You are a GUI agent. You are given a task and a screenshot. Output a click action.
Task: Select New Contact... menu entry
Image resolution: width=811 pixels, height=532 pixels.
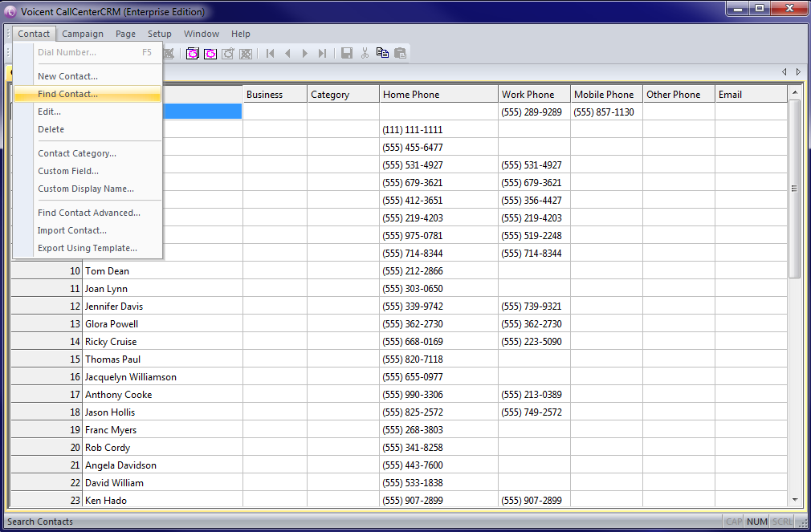pyautogui.click(x=68, y=76)
